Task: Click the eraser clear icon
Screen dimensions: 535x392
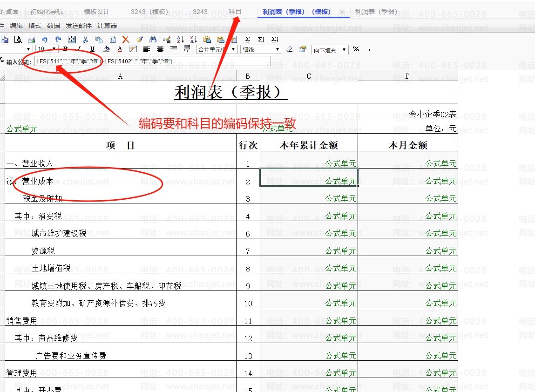Action: click(x=289, y=49)
